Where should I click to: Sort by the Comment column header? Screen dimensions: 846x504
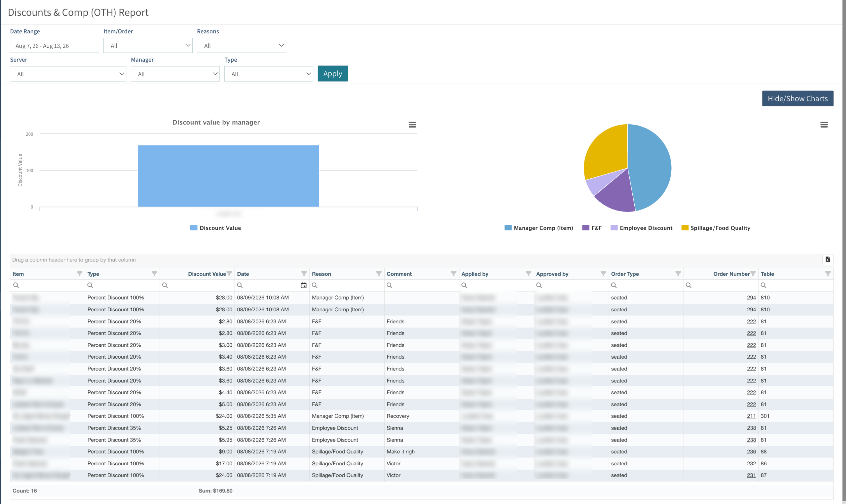click(399, 274)
